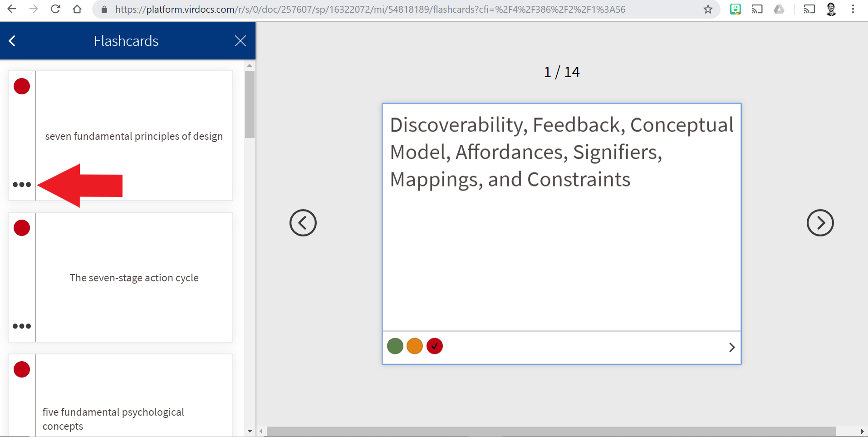Viewport: 868px width, 437px height.
Task: Advance to next flashcard with right circle arrow
Action: coord(819,223)
